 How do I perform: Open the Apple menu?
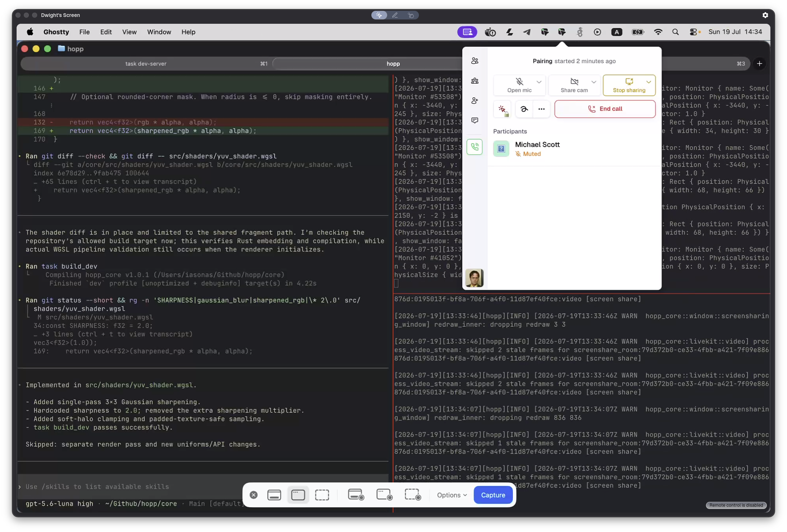[x=30, y=32]
